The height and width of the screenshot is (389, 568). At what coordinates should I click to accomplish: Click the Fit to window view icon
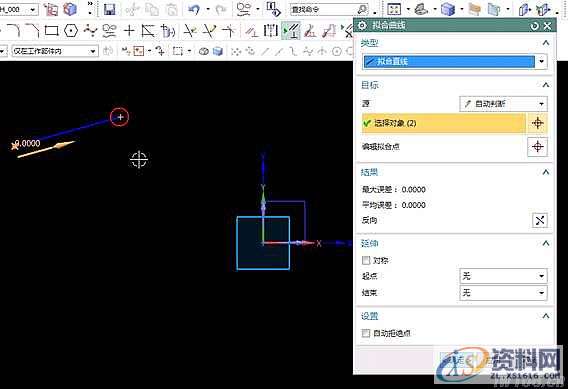(x=394, y=9)
